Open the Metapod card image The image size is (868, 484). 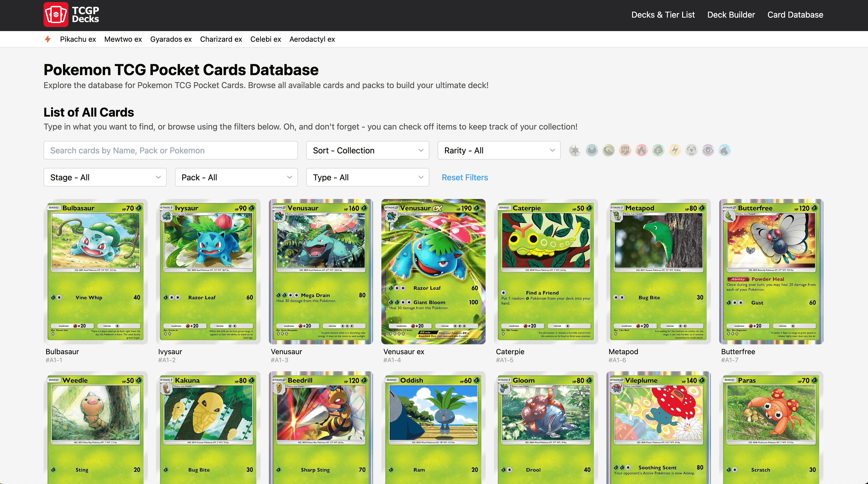click(x=659, y=272)
